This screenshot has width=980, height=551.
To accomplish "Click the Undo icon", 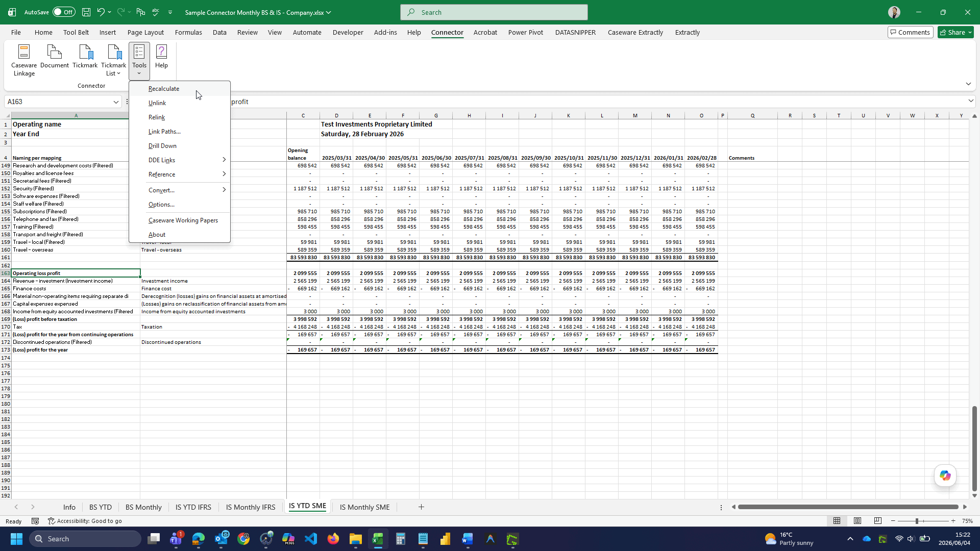I will pyautogui.click(x=101, y=12).
